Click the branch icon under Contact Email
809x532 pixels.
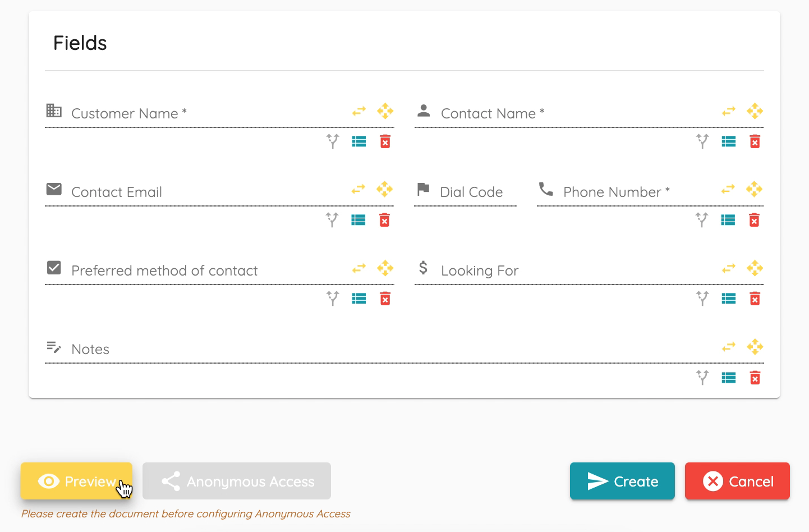pyautogui.click(x=332, y=220)
